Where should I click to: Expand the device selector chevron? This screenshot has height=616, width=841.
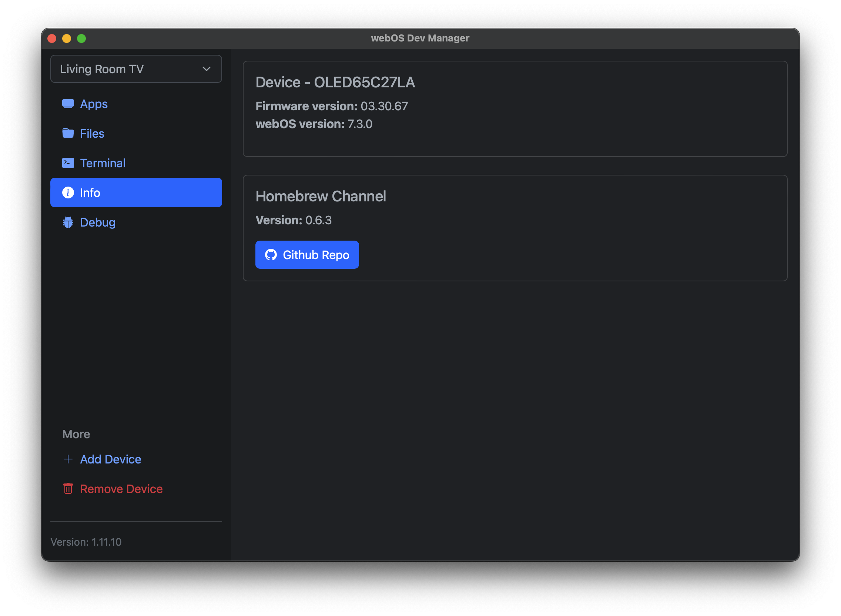point(206,68)
